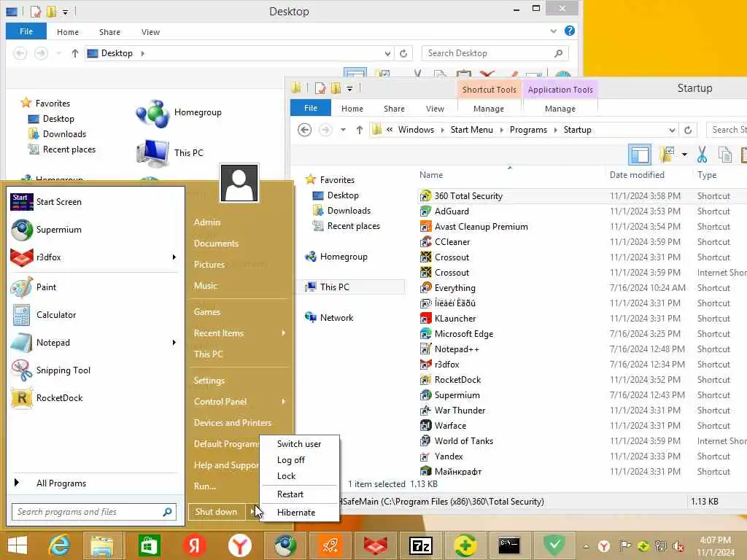
Task: Open Documents from the Start menu
Action: (216, 244)
